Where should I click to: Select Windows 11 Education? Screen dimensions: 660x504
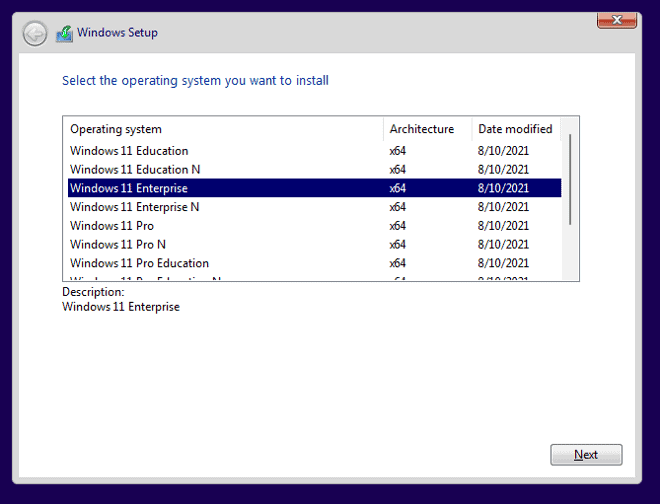coord(314,151)
